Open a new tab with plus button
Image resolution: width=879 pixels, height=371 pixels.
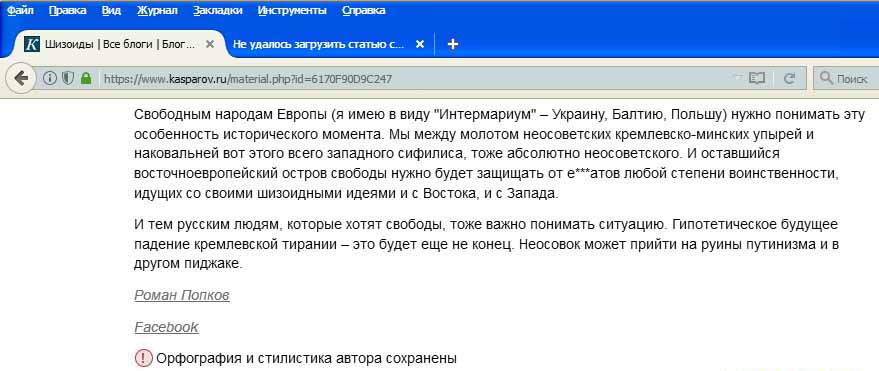coord(453,44)
